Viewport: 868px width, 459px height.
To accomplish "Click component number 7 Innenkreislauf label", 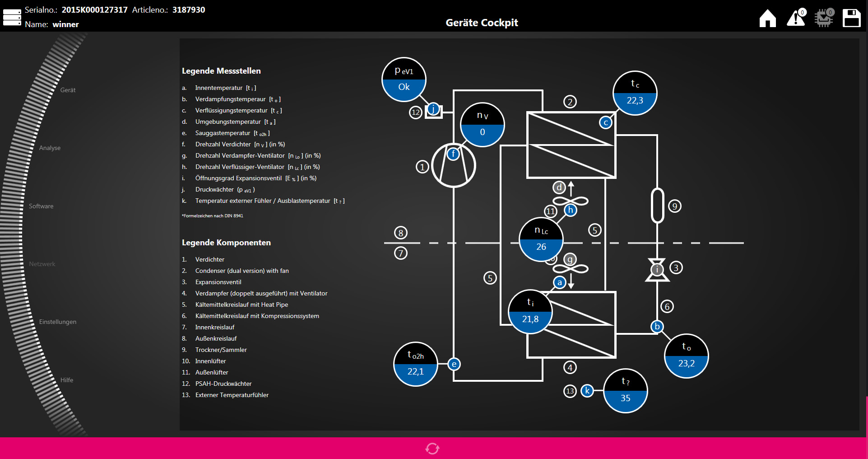I will click(400, 253).
